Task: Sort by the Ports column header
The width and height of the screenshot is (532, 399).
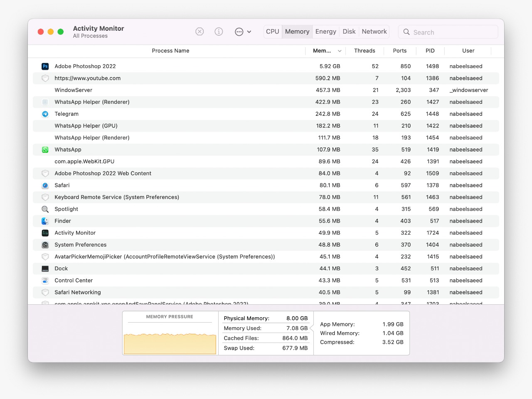Action: 400,51
